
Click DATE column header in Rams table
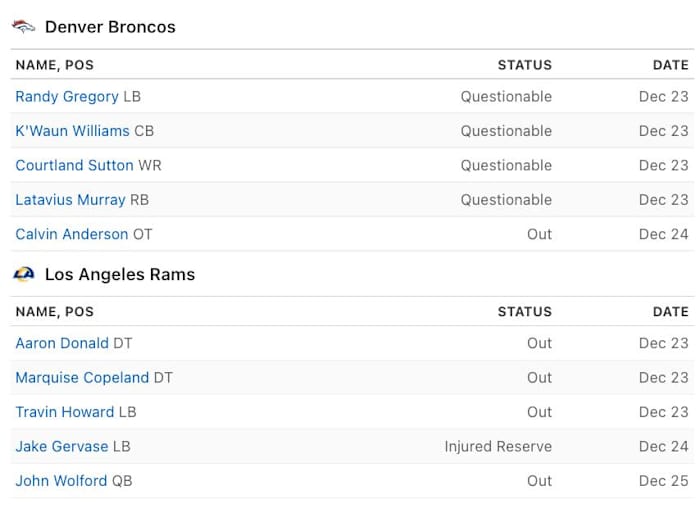tap(670, 312)
